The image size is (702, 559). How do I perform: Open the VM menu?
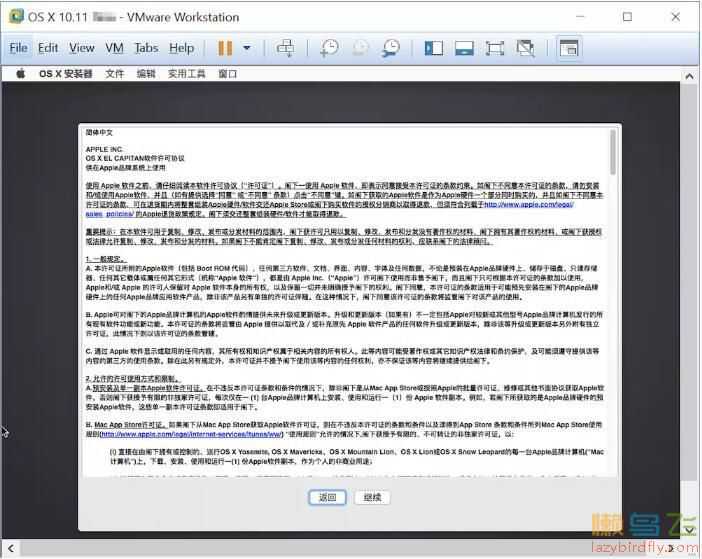click(x=115, y=48)
